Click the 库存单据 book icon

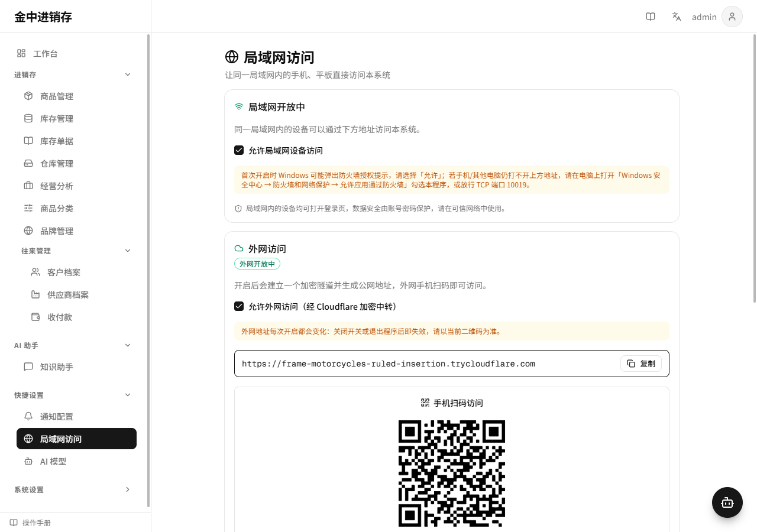click(28, 141)
